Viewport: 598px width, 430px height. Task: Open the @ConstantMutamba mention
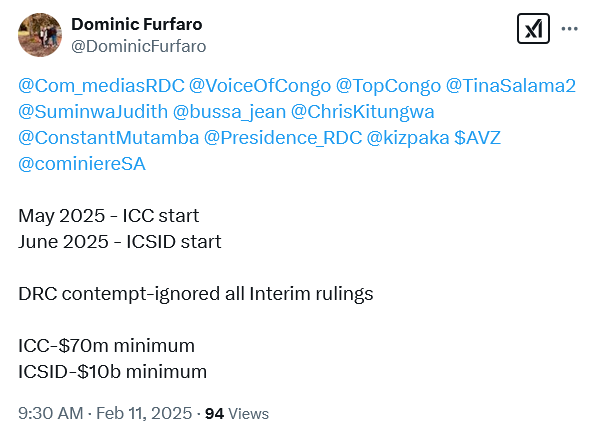point(109,138)
